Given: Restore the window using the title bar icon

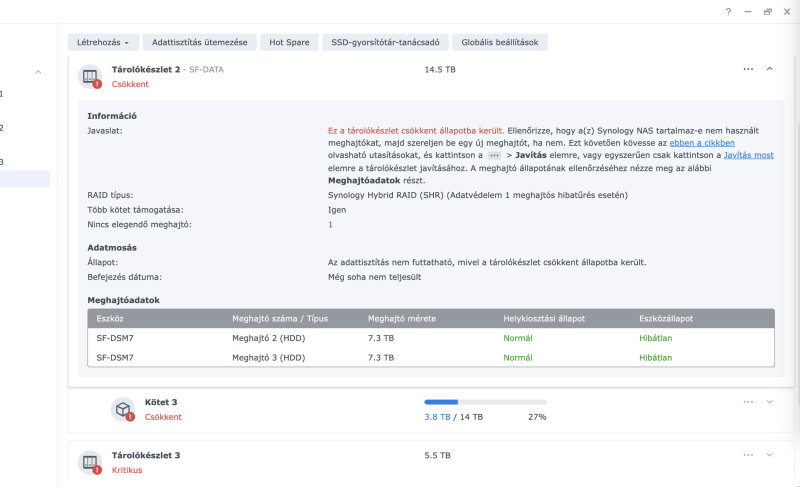Looking at the screenshot, I should 767,11.
